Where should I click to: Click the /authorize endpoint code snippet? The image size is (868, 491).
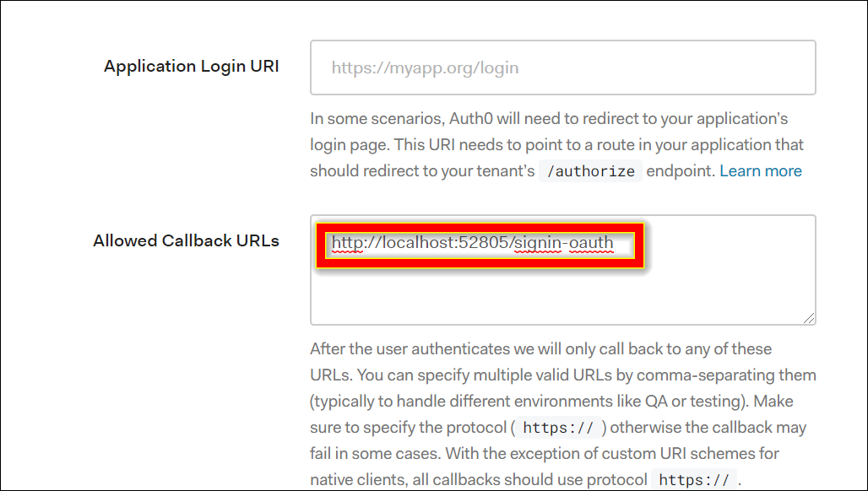tap(589, 170)
